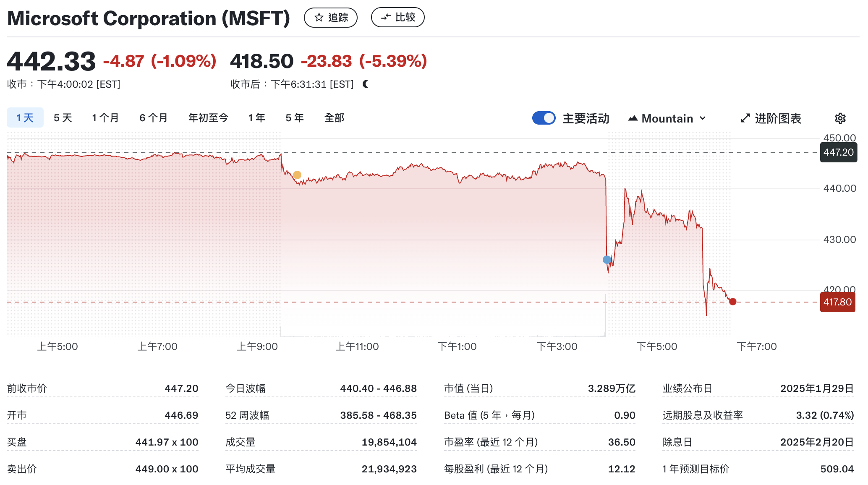The height and width of the screenshot is (485, 868).
Task: Switch to the 1年 chart tab
Action: pos(256,118)
